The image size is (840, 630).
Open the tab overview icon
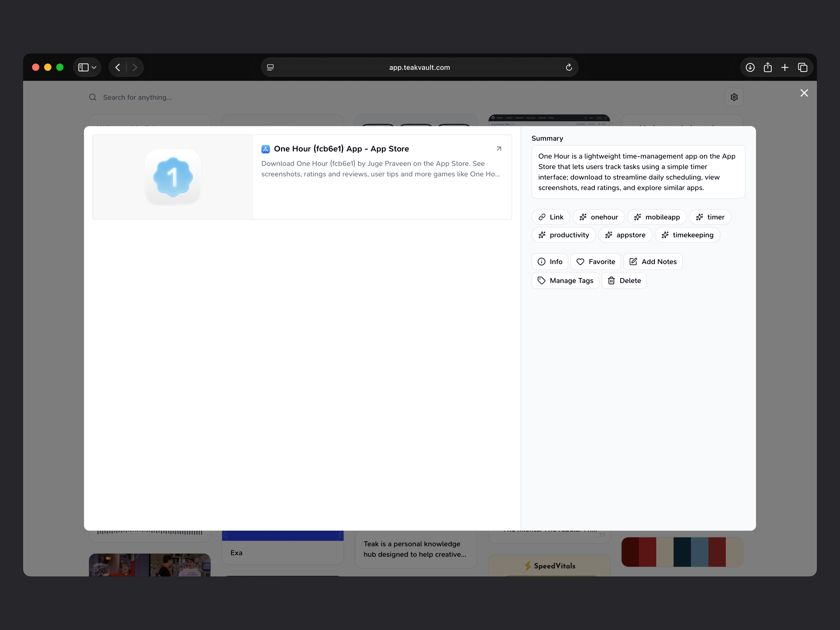pyautogui.click(x=802, y=67)
